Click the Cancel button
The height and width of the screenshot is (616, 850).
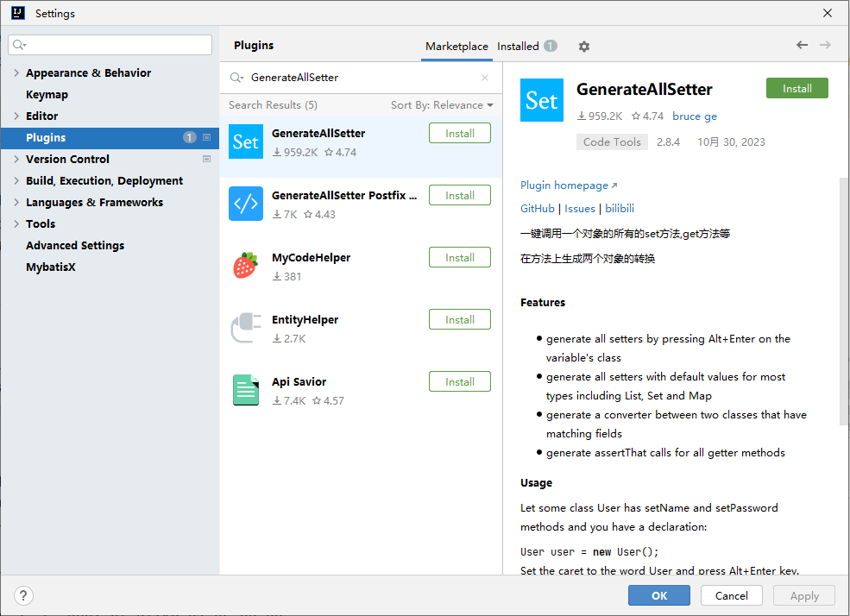(731, 595)
